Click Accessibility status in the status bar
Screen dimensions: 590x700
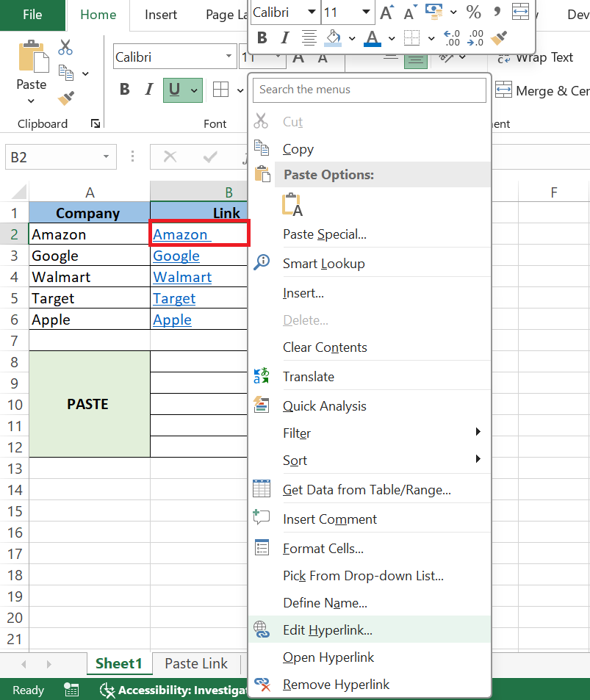click(173, 690)
